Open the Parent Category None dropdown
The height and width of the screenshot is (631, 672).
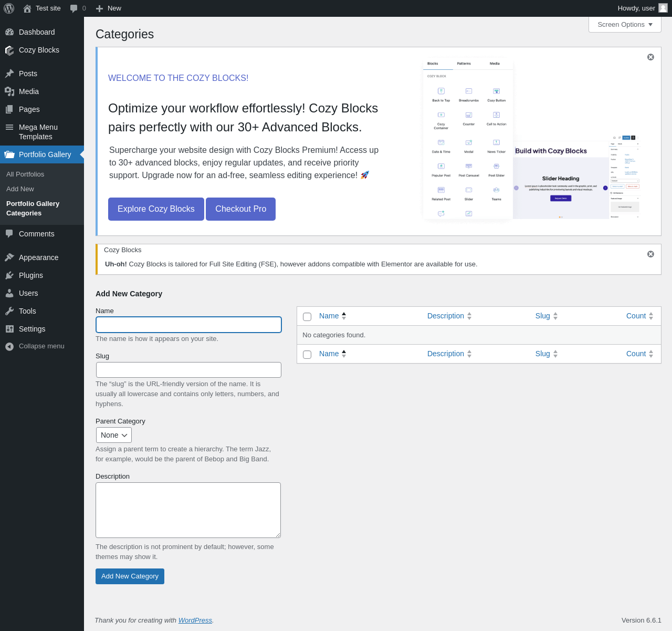pos(113,435)
